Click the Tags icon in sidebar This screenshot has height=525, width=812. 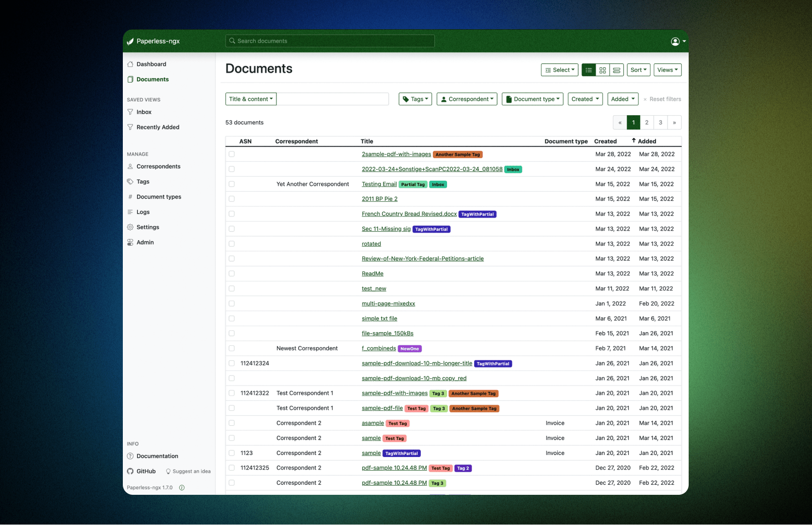pyautogui.click(x=130, y=181)
